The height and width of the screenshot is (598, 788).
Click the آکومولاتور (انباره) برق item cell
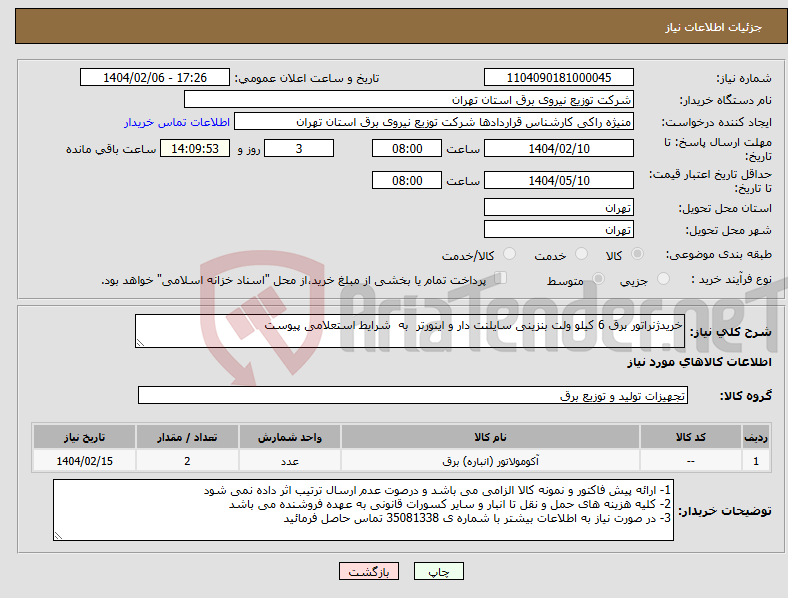point(490,461)
